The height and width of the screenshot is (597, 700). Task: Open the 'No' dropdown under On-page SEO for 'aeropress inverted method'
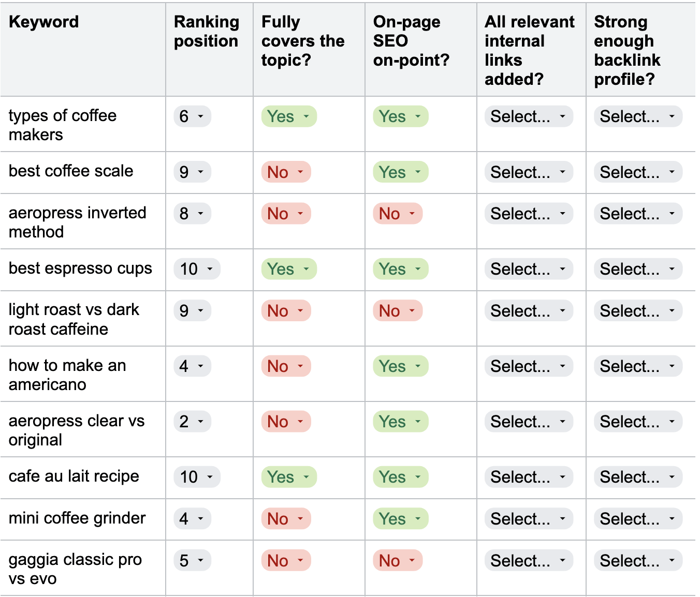tap(397, 214)
